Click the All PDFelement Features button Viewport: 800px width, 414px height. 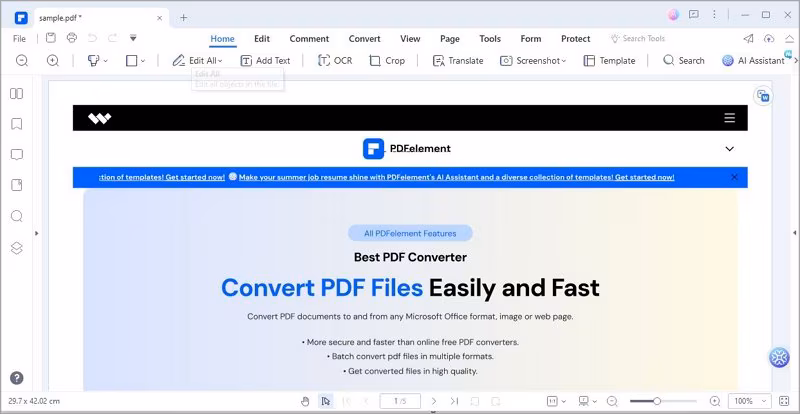click(410, 233)
